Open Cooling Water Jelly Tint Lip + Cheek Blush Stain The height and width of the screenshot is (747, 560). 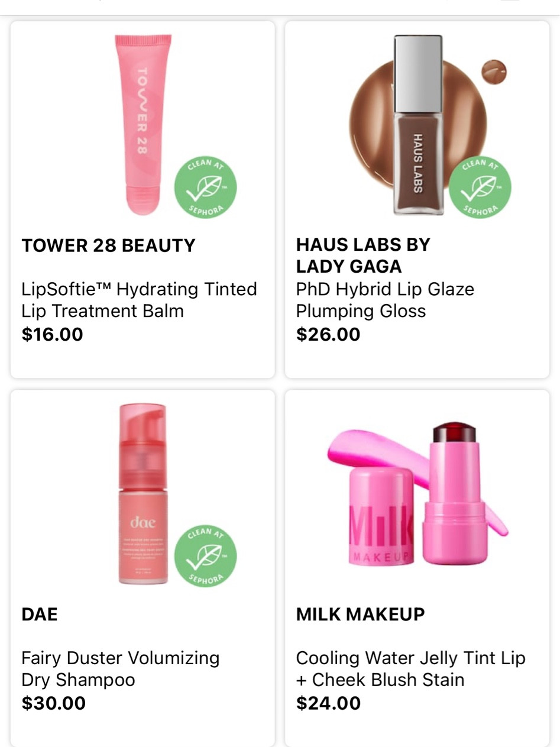(x=410, y=669)
